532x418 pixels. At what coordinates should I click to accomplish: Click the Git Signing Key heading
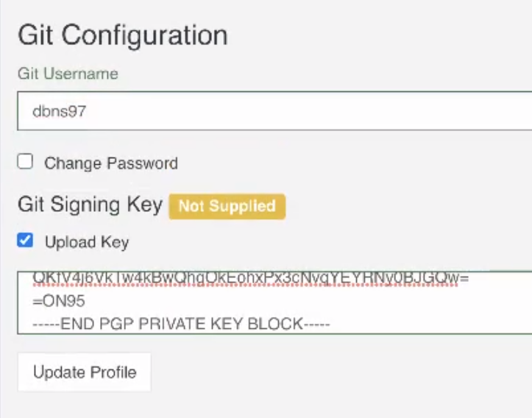[90, 205]
